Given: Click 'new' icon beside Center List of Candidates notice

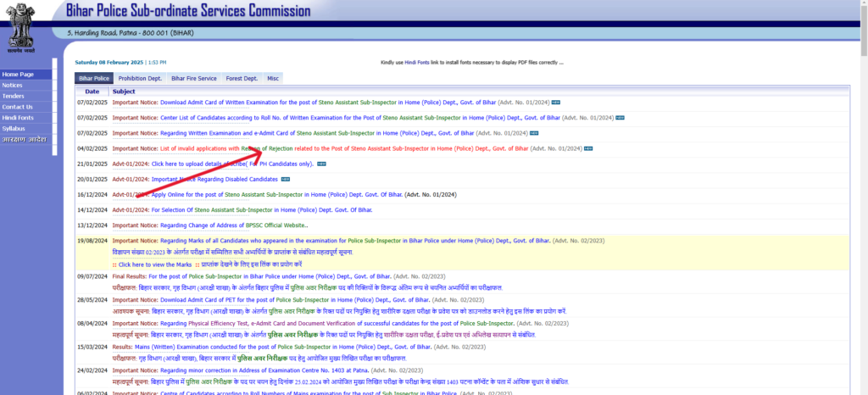Looking at the screenshot, I should [620, 118].
